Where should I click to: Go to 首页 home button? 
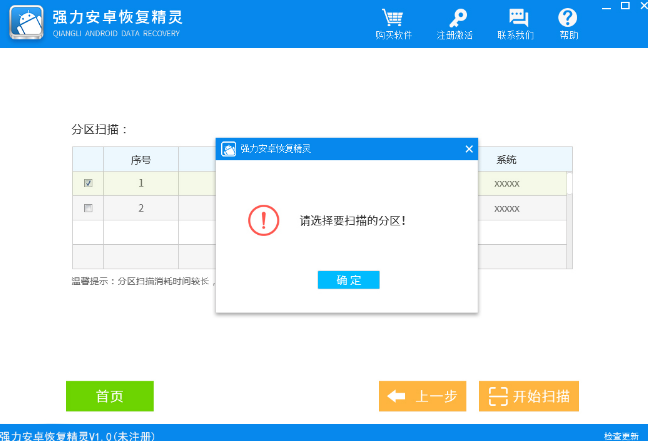click(x=110, y=396)
